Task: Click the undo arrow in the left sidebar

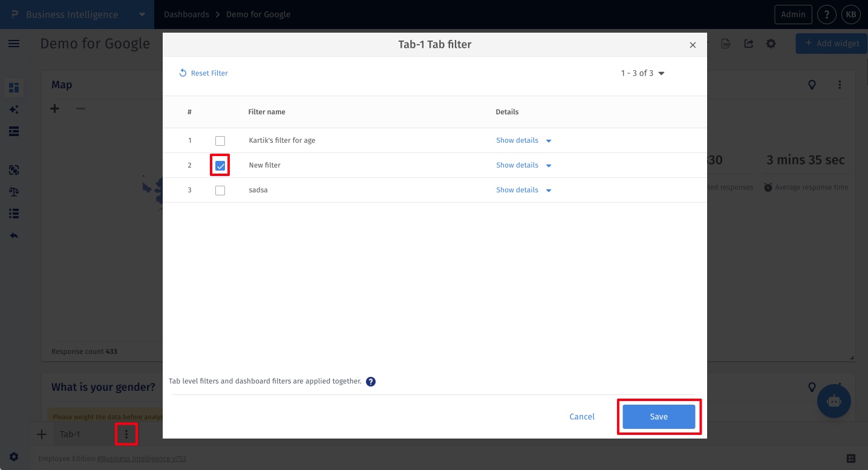Action: pyautogui.click(x=14, y=235)
